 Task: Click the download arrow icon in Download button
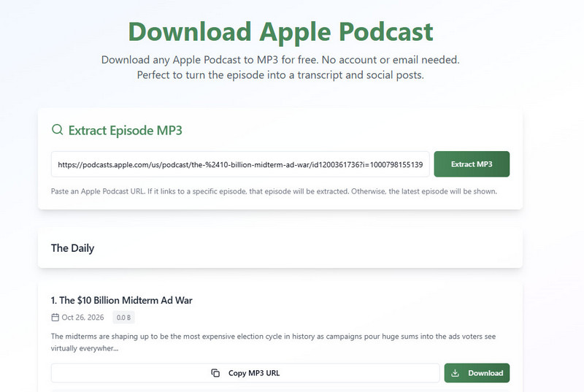[x=455, y=373]
